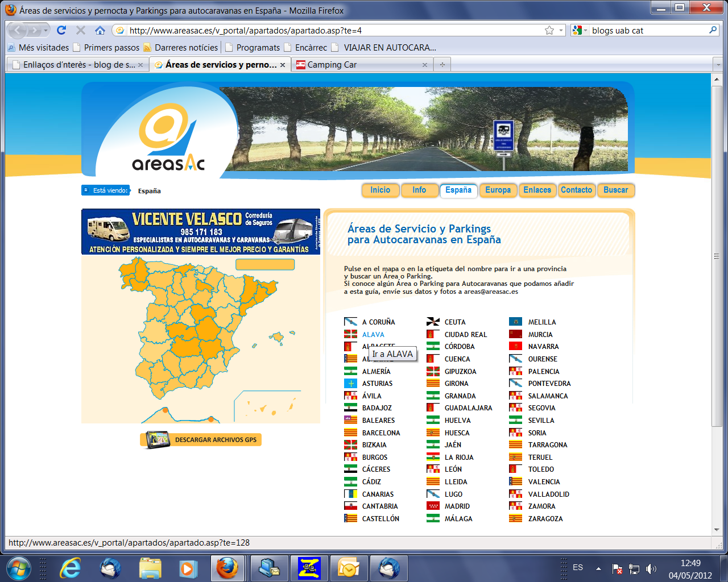Open Internet Explorer from the taskbar
This screenshot has height=582, width=728.
[x=71, y=568]
